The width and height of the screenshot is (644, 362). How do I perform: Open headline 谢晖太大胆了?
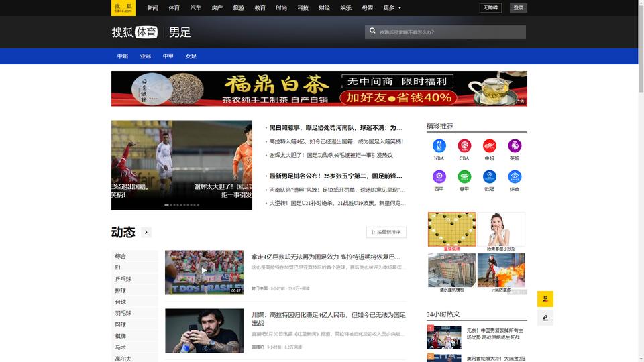pyautogui.click(x=331, y=155)
